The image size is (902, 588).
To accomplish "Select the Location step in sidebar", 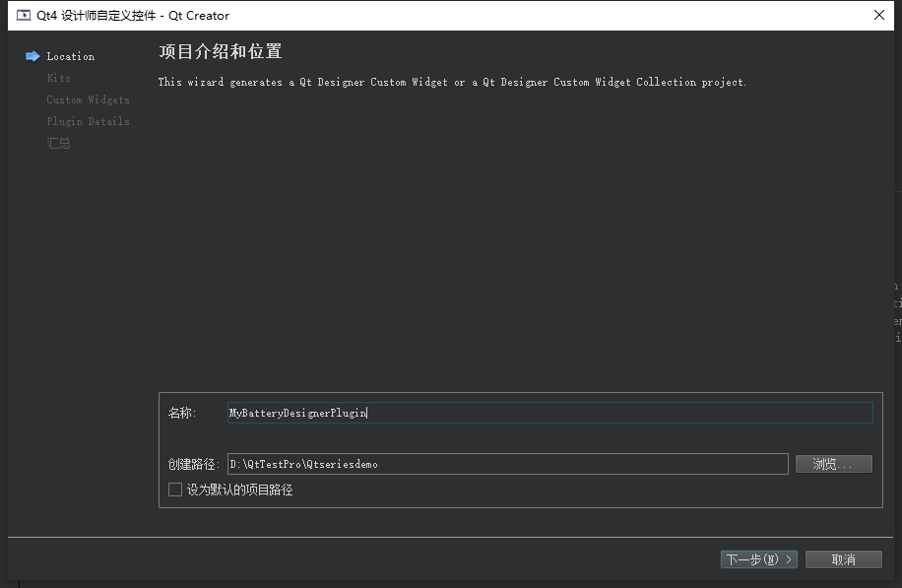I will tap(71, 56).
